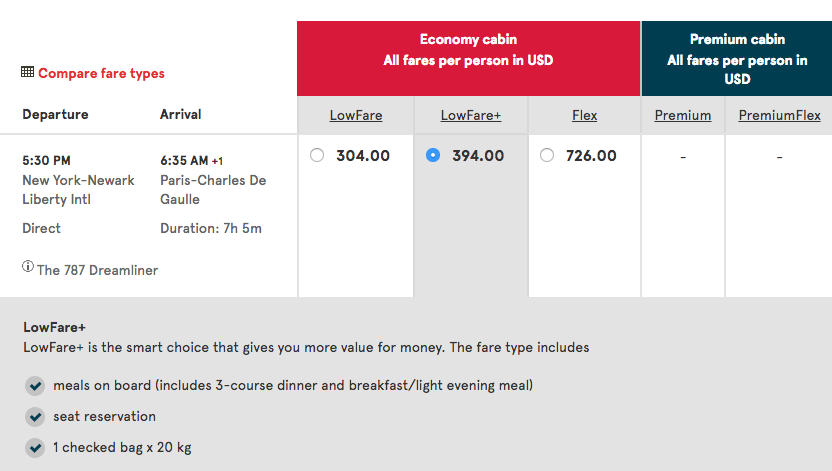The height and width of the screenshot is (471, 832).
Task: Click the info icon next to The 787 Dreamliner
Action: click(28, 267)
